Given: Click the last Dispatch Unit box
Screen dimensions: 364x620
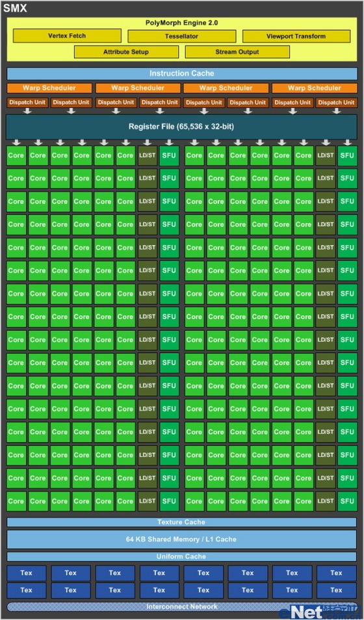Looking at the screenshot, I should pyautogui.click(x=336, y=103).
